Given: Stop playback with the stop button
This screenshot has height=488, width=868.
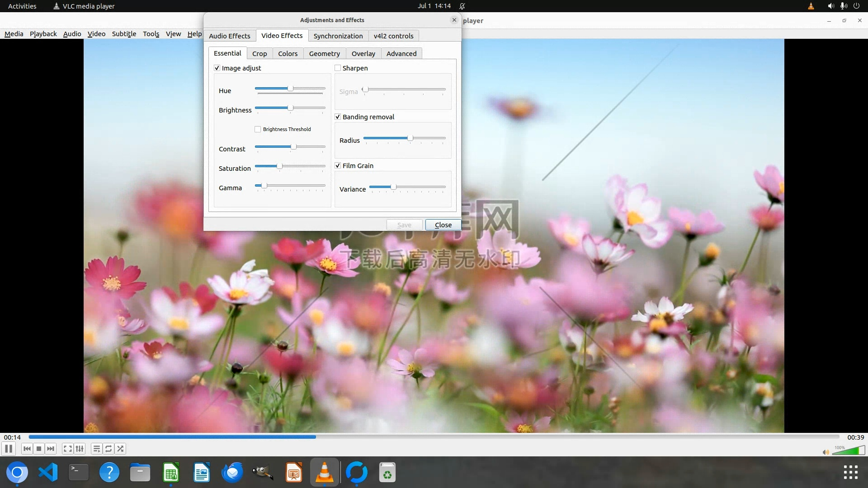Looking at the screenshot, I should (39, 449).
